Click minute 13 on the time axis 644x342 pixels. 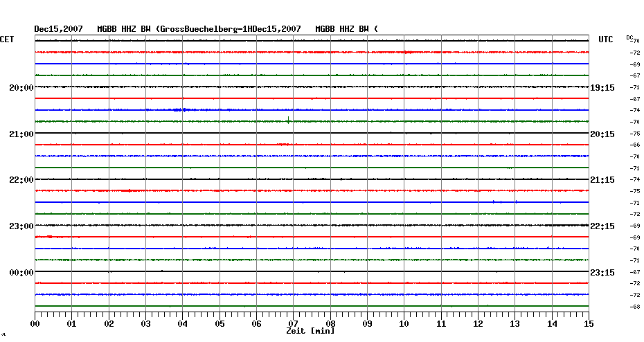(515, 324)
